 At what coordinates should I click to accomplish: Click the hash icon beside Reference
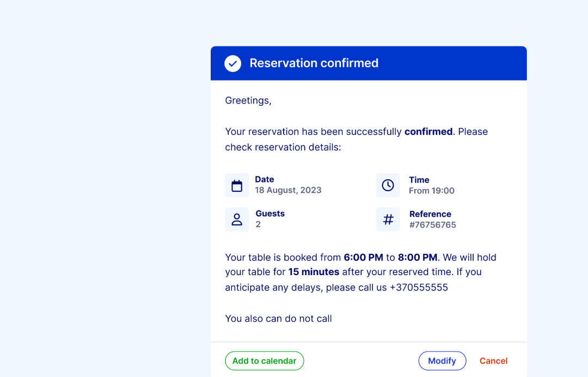click(x=388, y=220)
